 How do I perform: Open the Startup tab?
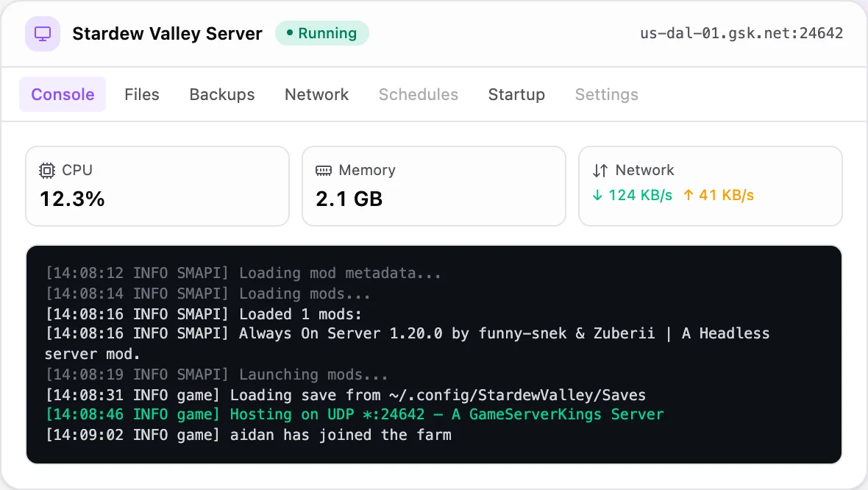(516, 94)
